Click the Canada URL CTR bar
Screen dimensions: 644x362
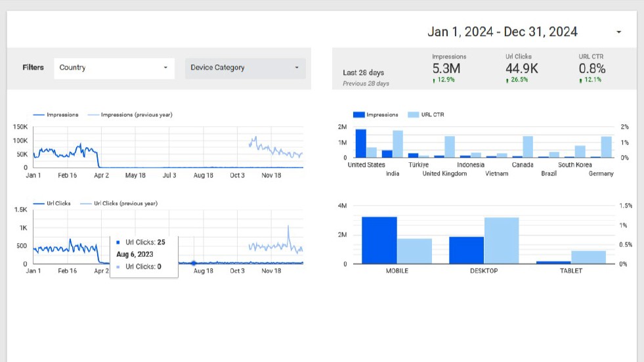(528, 147)
